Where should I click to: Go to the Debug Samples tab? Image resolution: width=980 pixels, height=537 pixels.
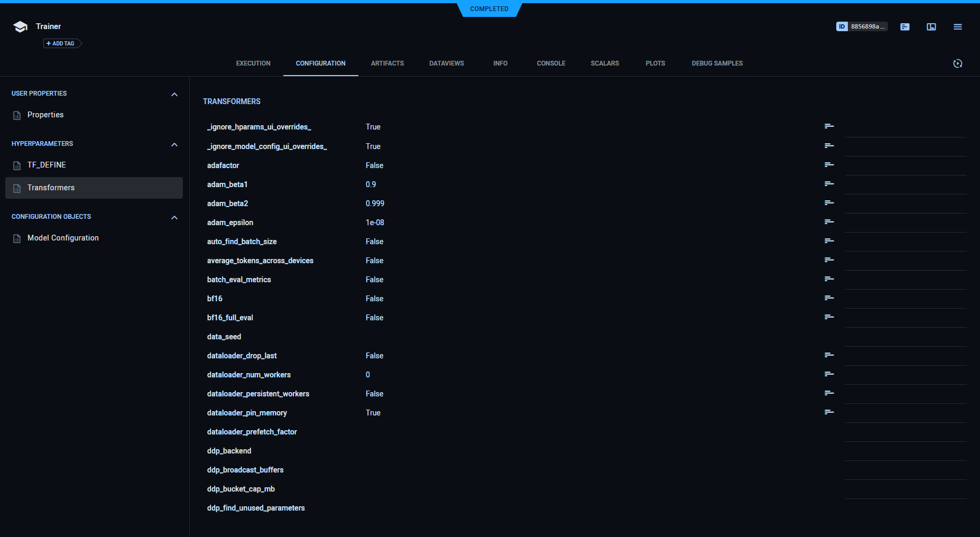point(717,63)
